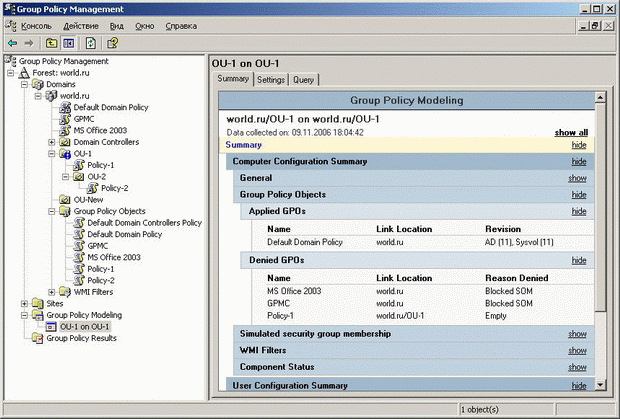Screen dimensions: 620x419
Task: Expand the Domain Controllers tree node
Action: click(x=51, y=142)
